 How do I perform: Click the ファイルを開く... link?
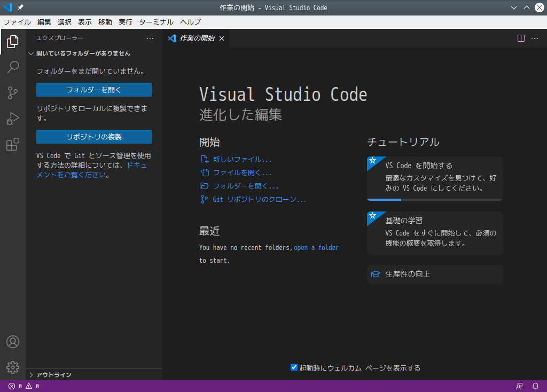point(242,173)
